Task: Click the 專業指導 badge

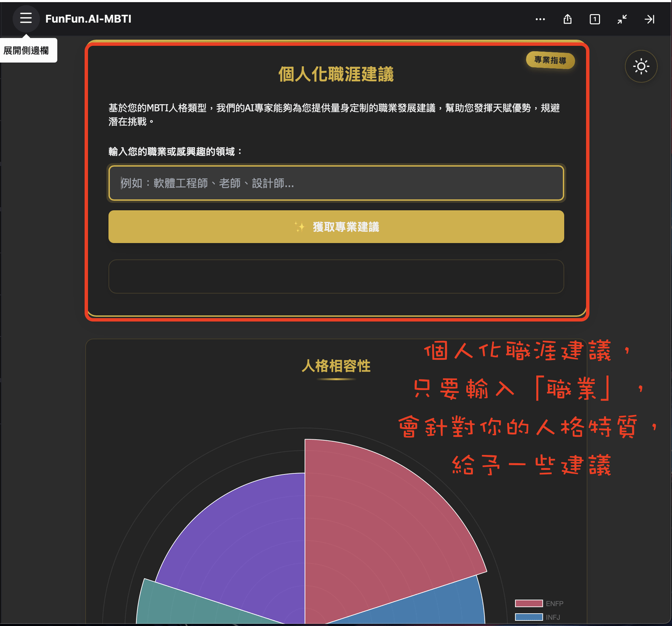Action: click(x=550, y=60)
